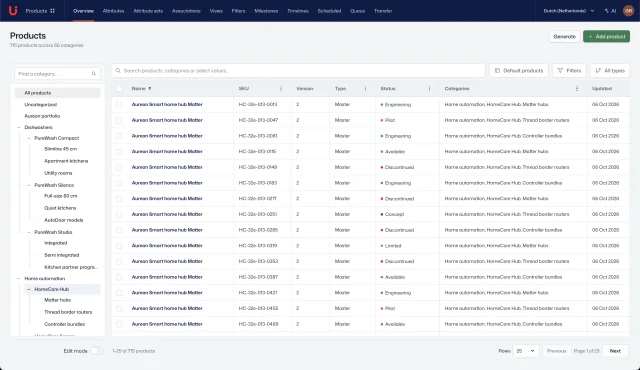Click the Add product button
The image size is (640, 370).
tap(607, 36)
